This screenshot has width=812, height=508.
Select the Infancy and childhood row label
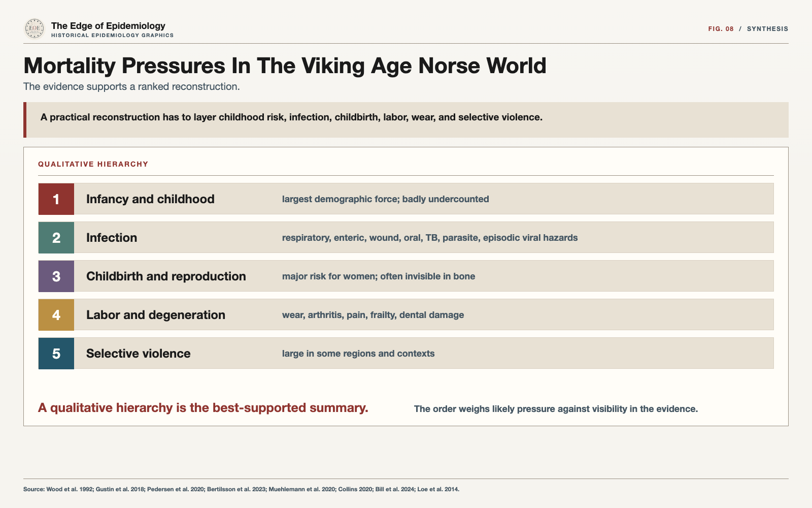point(150,199)
